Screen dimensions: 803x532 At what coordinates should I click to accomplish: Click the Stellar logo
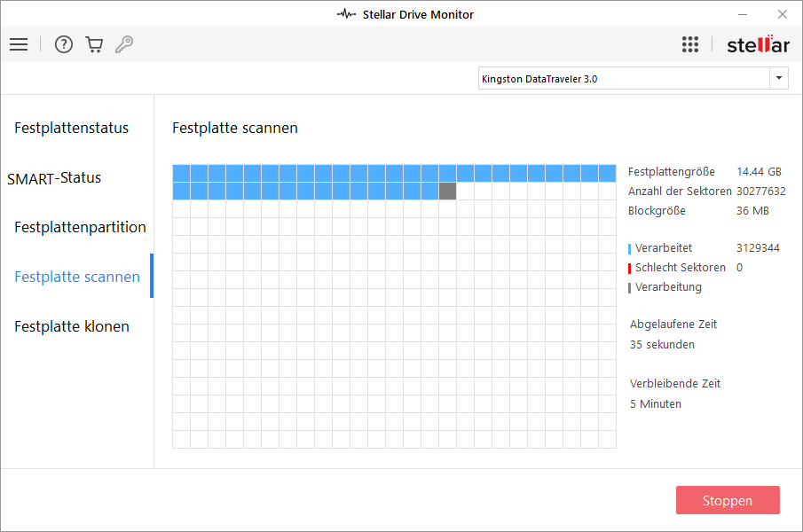click(x=757, y=44)
